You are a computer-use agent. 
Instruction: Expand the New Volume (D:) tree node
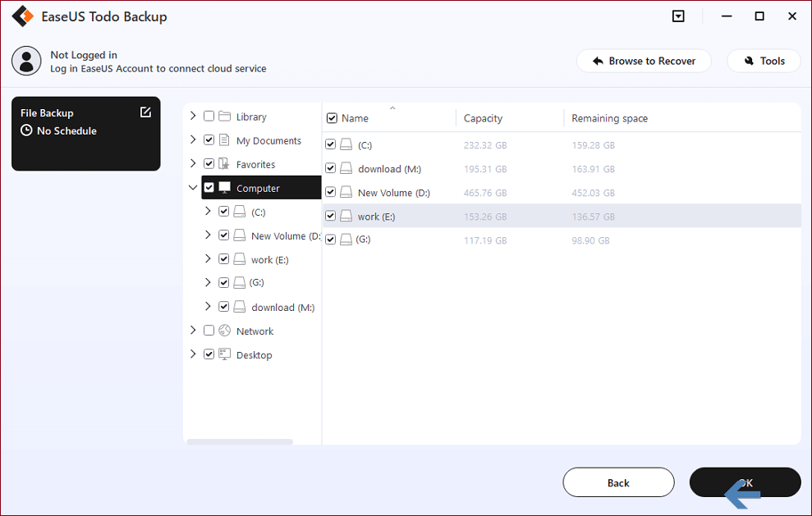[x=208, y=235]
